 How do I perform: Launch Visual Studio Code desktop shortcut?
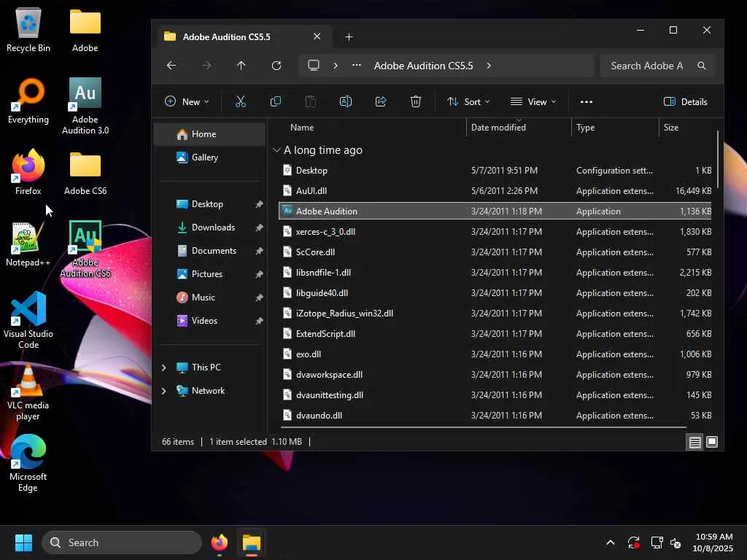pos(28,320)
